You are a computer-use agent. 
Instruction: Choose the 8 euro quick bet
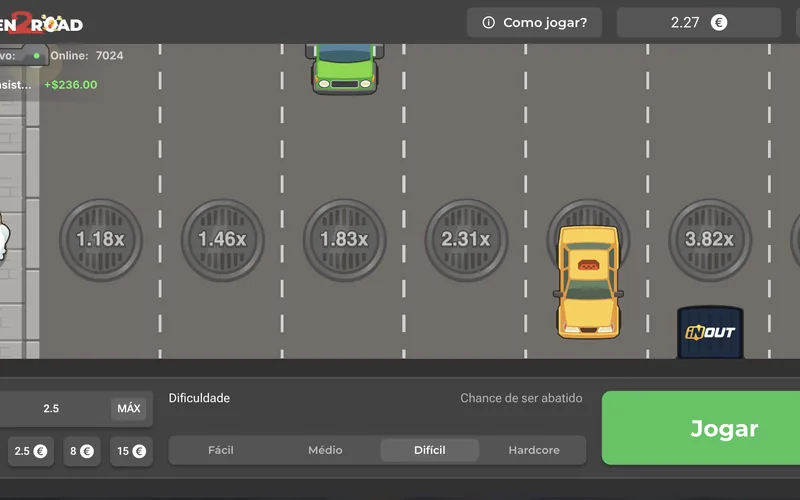tap(82, 451)
